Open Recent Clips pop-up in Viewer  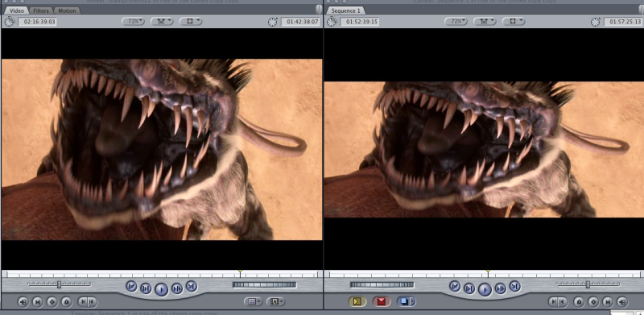coord(254,302)
